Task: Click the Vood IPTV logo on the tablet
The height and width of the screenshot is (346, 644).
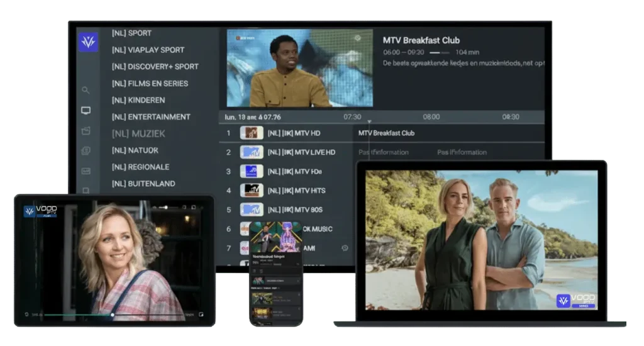Action: tap(40, 211)
